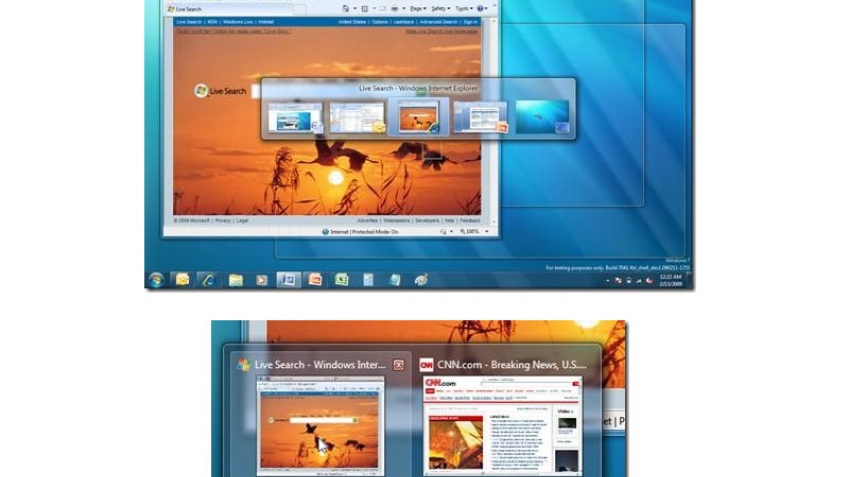Open the yellow folder icon beside Start orb

pos(182,280)
